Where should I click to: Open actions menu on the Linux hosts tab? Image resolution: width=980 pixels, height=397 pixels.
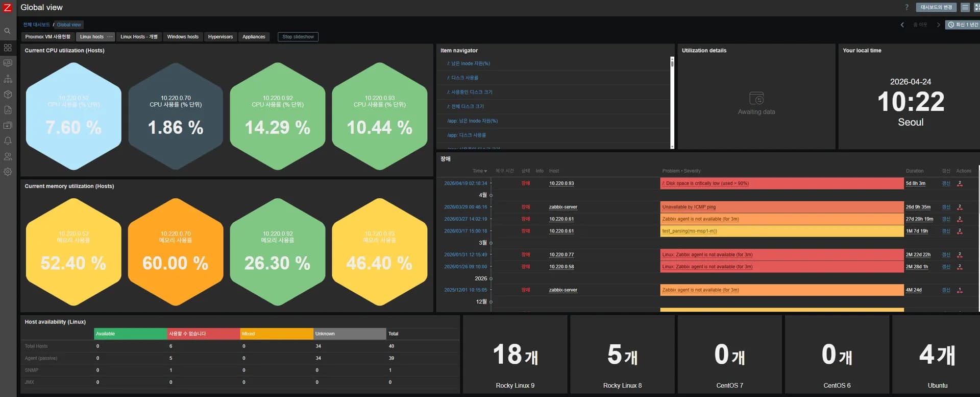point(110,37)
